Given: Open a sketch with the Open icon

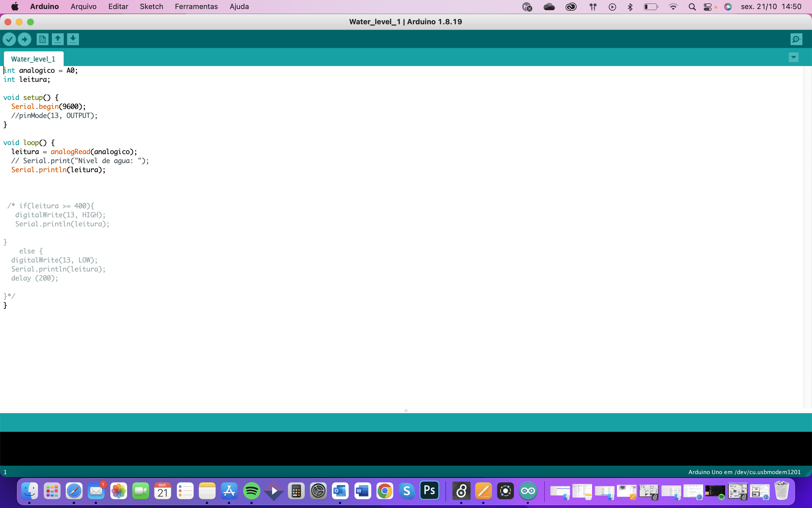Looking at the screenshot, I should (x=58, y=39).
